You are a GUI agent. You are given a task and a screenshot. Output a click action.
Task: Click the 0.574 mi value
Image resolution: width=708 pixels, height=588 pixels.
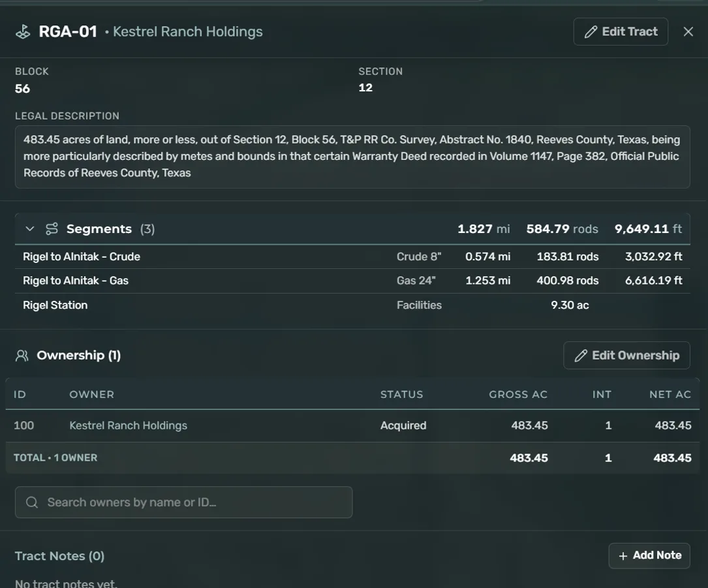pyautogui.click(x=487, y=256)
